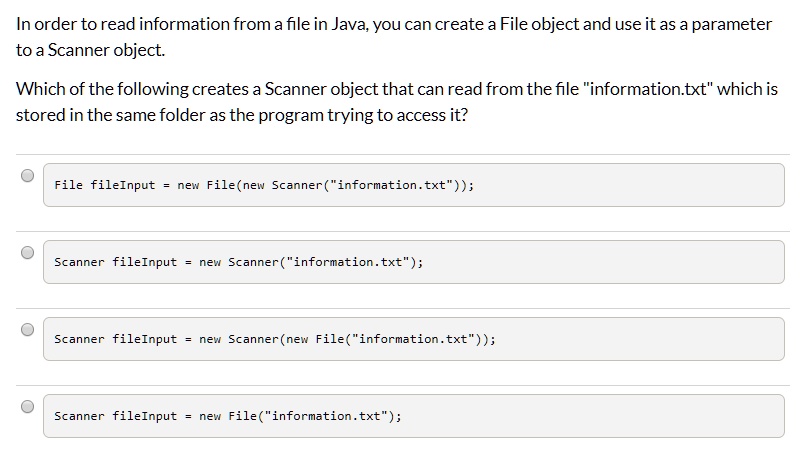
Task: Select radio for Scanner(new File(...)) answer
Action: (27, 328)
